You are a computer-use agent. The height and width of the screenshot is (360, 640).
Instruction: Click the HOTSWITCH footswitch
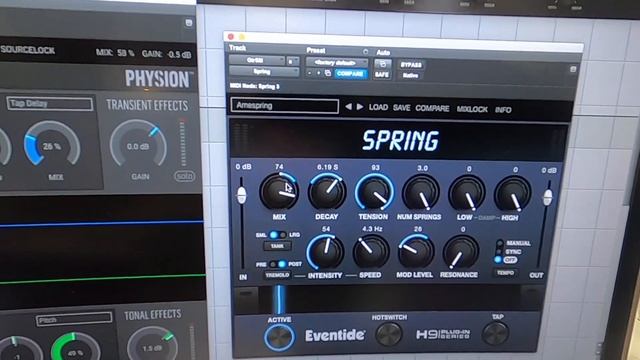click(389, 334)
